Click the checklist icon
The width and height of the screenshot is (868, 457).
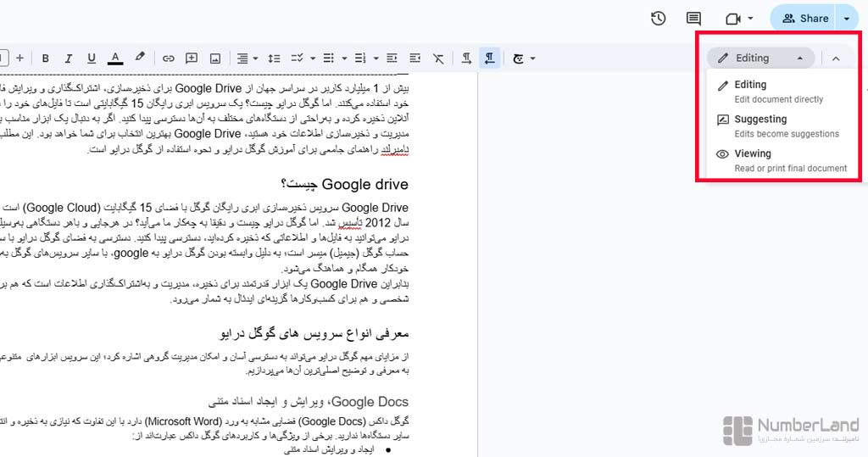(298, 59)
